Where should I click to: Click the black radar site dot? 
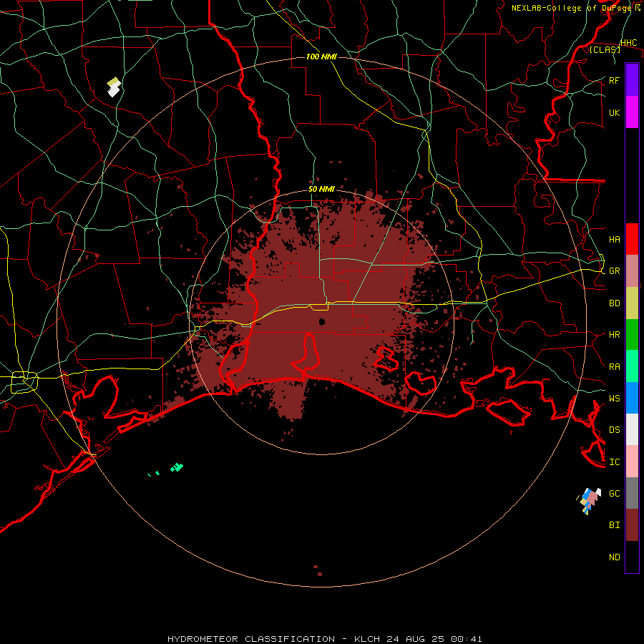322,321
